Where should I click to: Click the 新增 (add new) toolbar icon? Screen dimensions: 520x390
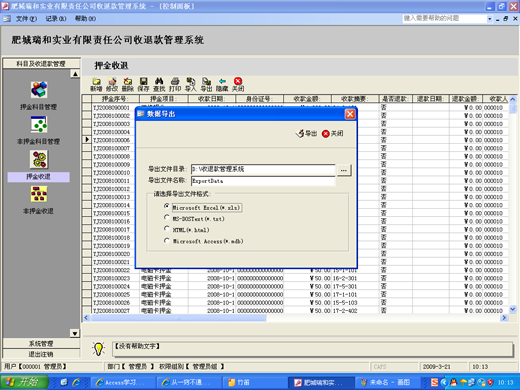coord(96,85)
